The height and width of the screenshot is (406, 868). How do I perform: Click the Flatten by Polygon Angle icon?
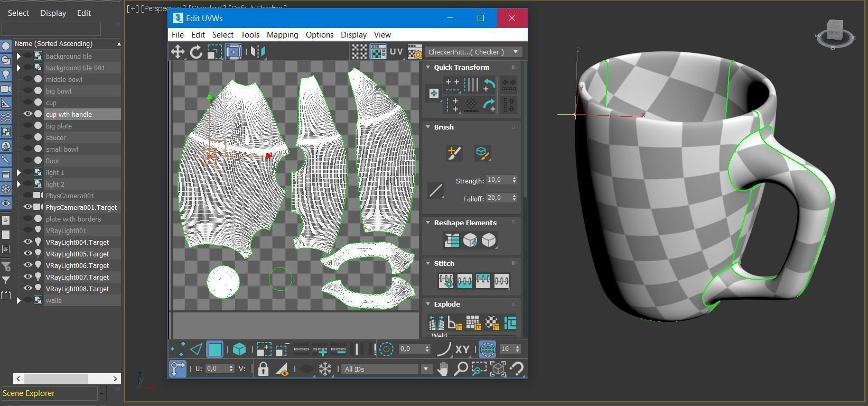[455, 322]
